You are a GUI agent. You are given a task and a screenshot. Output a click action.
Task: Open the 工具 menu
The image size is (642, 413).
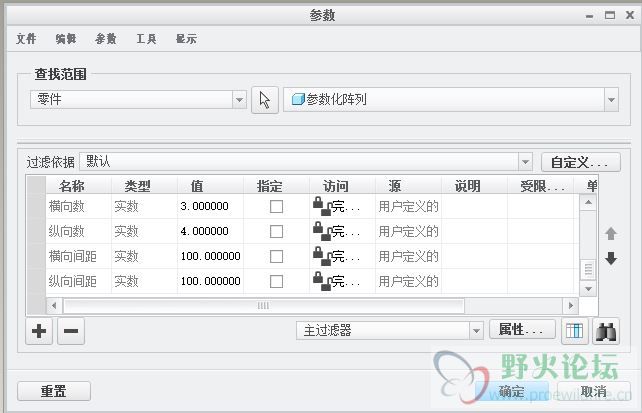146,39
